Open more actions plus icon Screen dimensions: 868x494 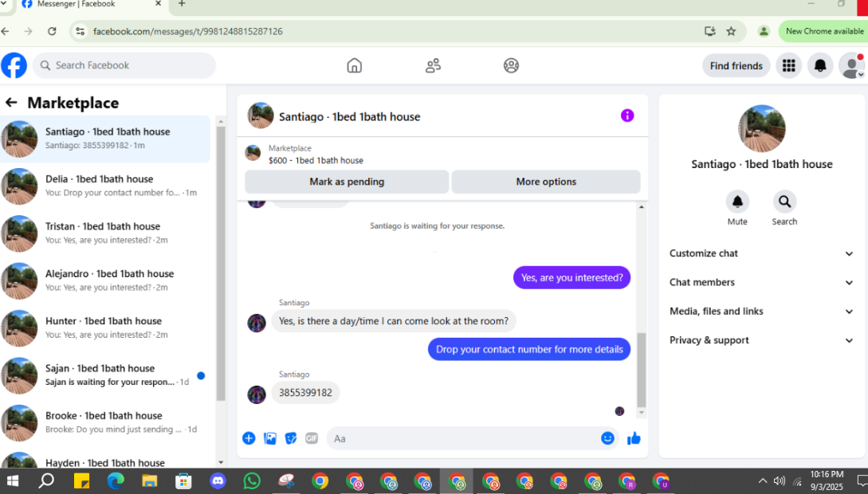(x=249, y=439)
